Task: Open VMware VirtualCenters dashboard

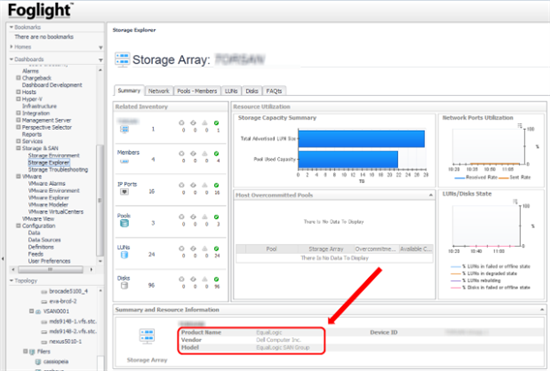Action: 56,211
